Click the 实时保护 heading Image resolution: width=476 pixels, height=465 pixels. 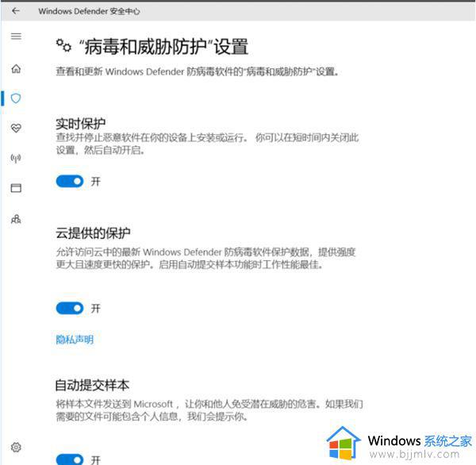click(80, 124)
